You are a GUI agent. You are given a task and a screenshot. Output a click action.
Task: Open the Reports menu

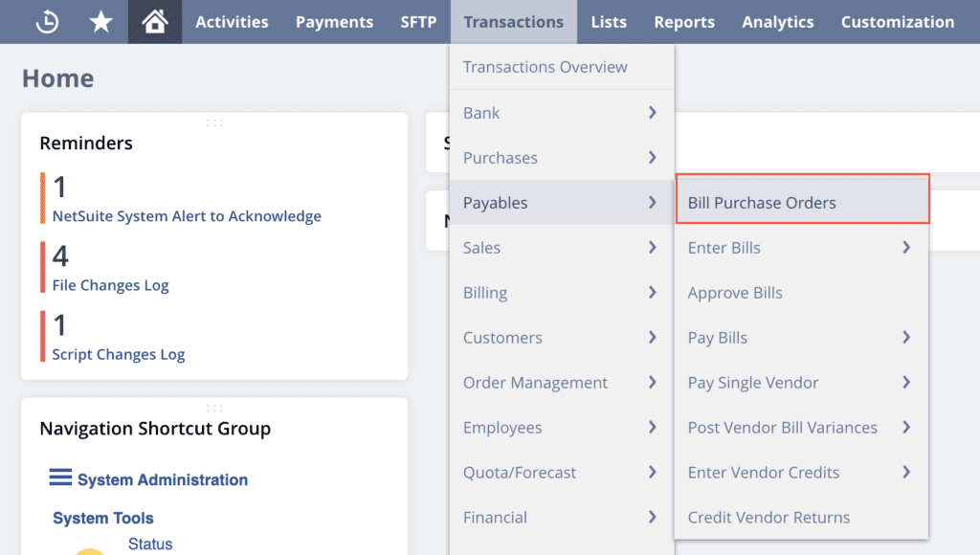point(683,22)
